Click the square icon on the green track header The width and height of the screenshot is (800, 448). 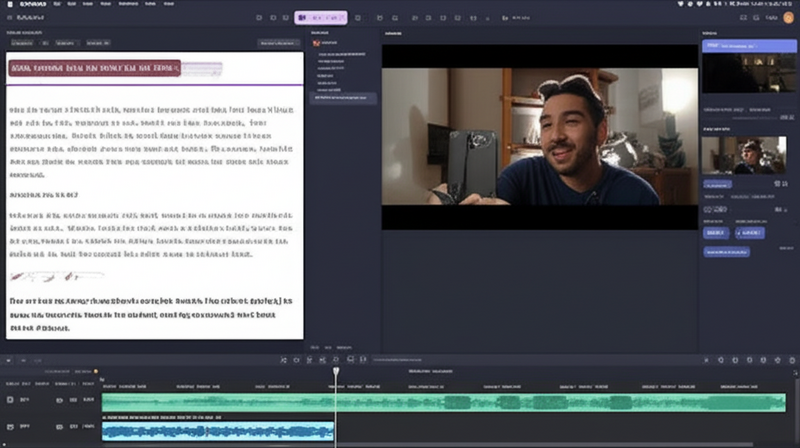click(10, 400)
